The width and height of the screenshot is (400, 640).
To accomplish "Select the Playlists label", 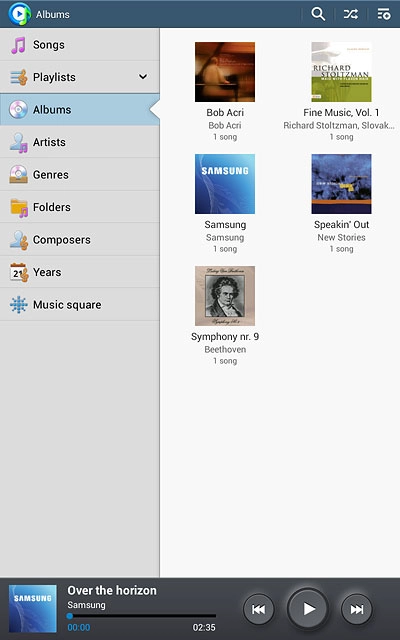I will click(54, 77).
